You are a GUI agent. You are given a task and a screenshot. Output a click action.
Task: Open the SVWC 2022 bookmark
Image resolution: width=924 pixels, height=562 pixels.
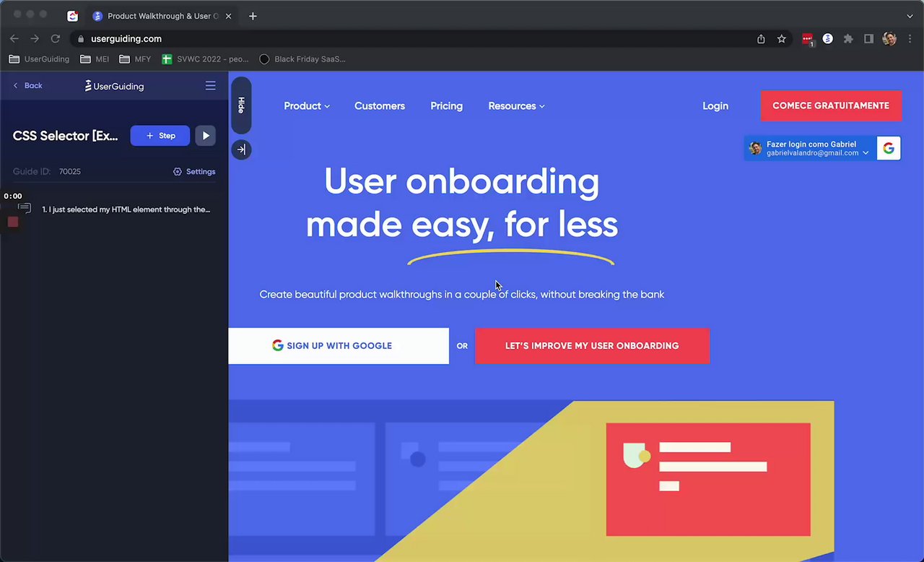point(205,59)
